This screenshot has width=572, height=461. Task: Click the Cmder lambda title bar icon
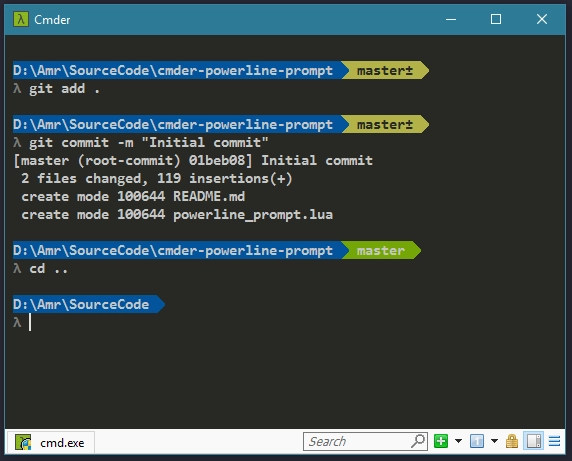21,19
